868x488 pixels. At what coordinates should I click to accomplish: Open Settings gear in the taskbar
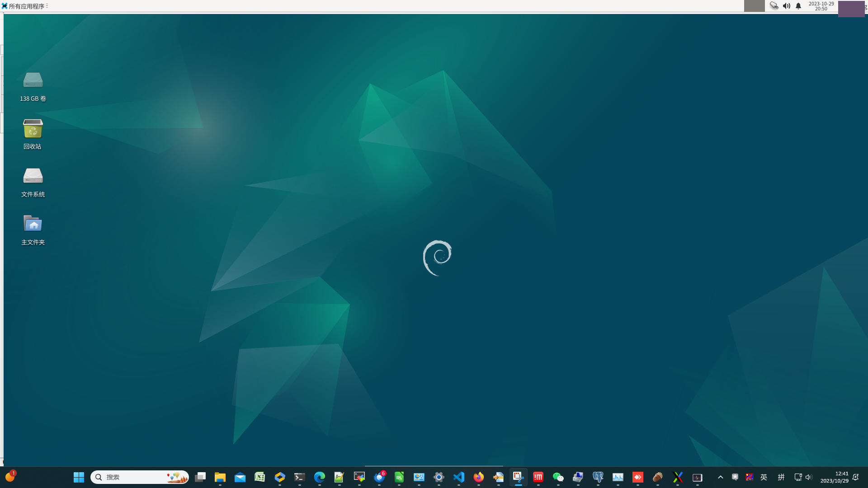click(439, 477)
